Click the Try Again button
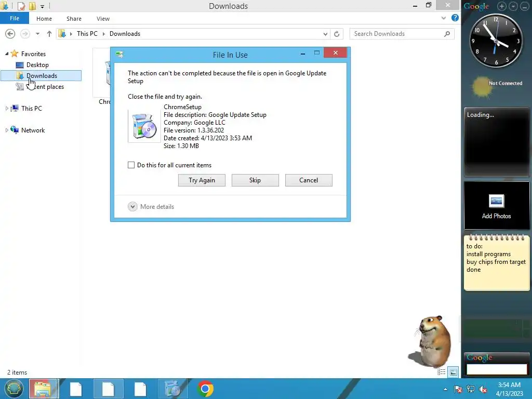Viewport: 532px width, 399px height. tap(202, 180)
